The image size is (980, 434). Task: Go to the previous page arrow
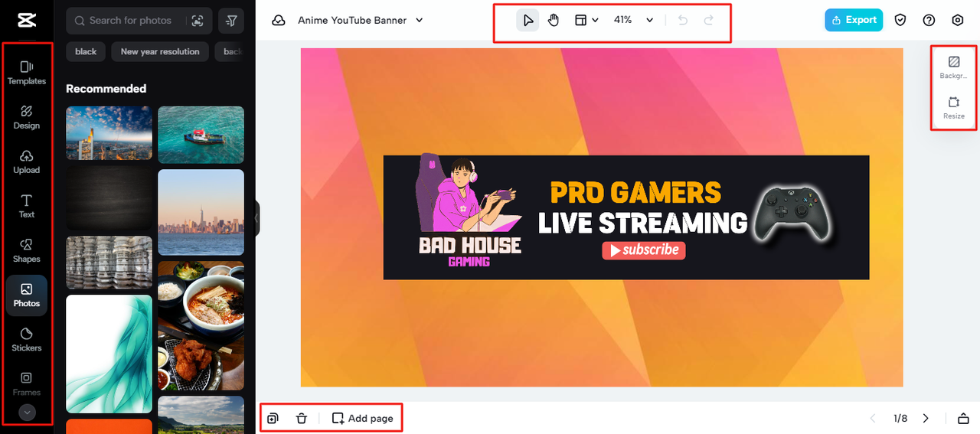872,419
